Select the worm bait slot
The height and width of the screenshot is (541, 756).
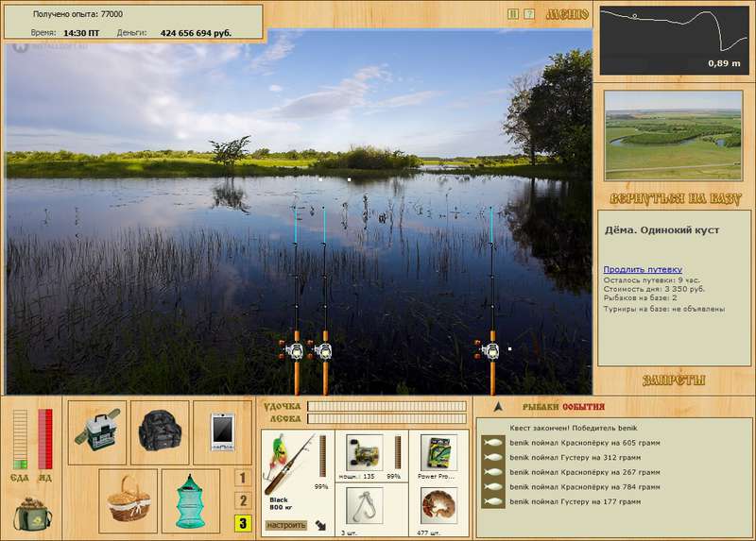(x=438, y=510)
